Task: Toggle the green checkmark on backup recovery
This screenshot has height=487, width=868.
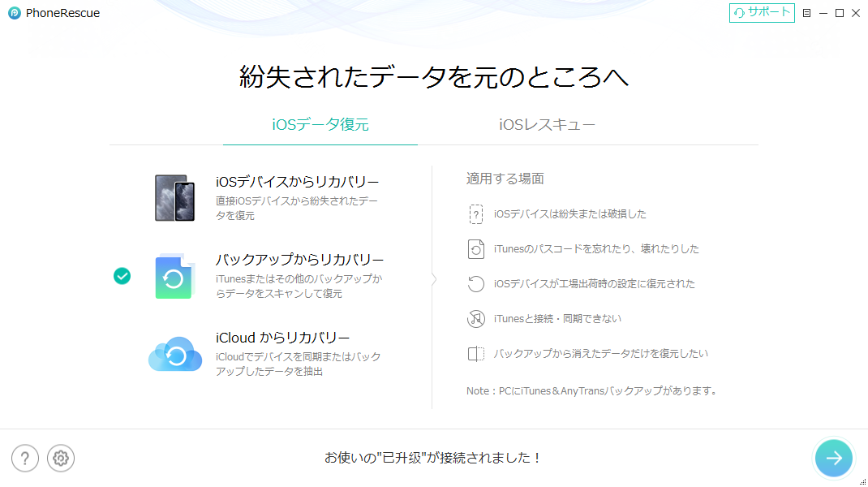Action: (122, 276)
